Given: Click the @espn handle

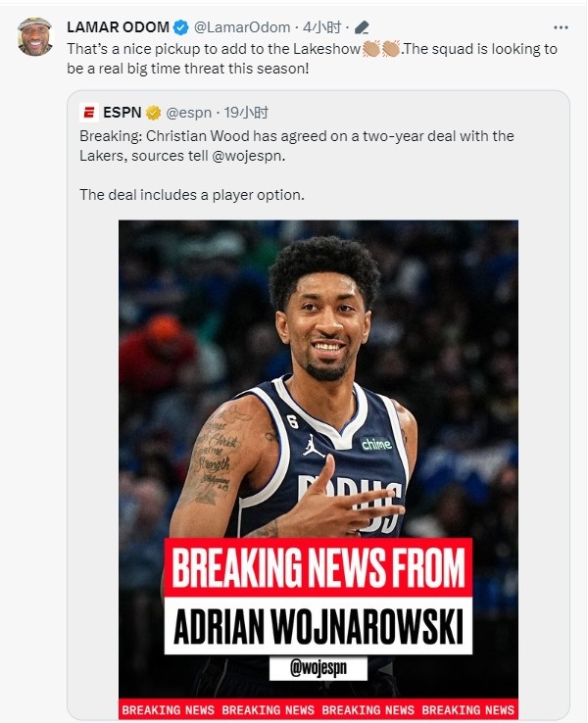Looking at the screenshot, I should tap(188, 113).
